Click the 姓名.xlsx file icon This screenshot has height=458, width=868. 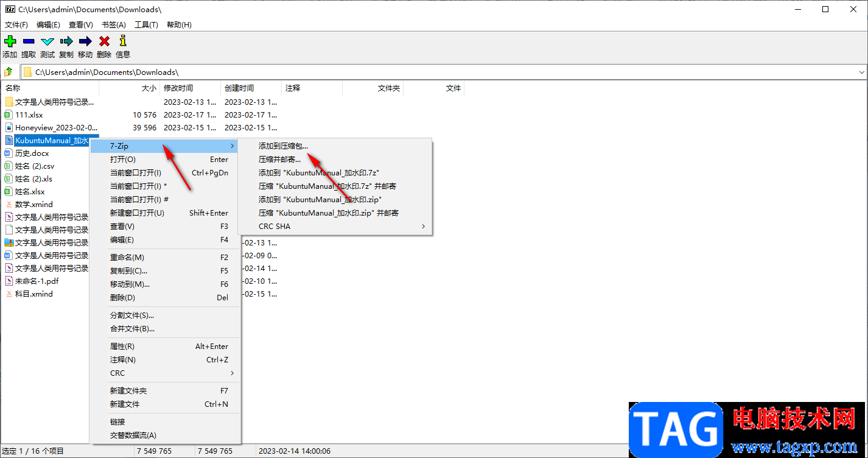click(x=9, y=191)
